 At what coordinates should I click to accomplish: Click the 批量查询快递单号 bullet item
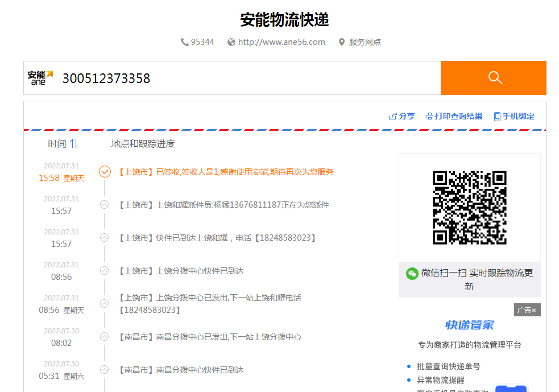point(449,366)
